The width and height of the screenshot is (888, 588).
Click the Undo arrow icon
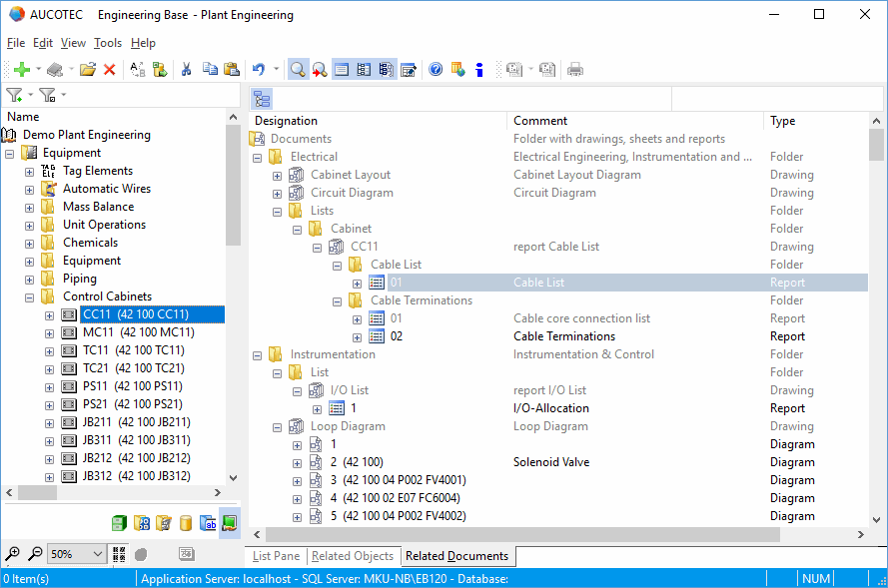click(x=259, y=70)
